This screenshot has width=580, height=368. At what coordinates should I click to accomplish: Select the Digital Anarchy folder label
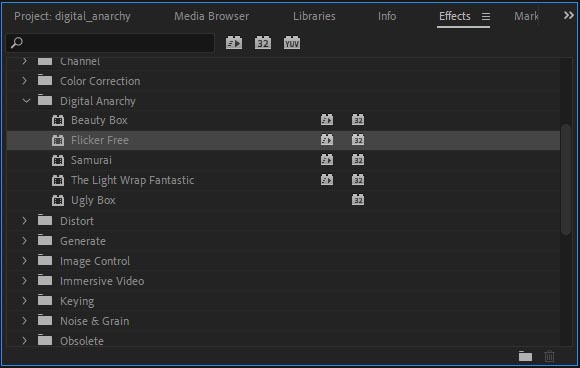[98, 101]
